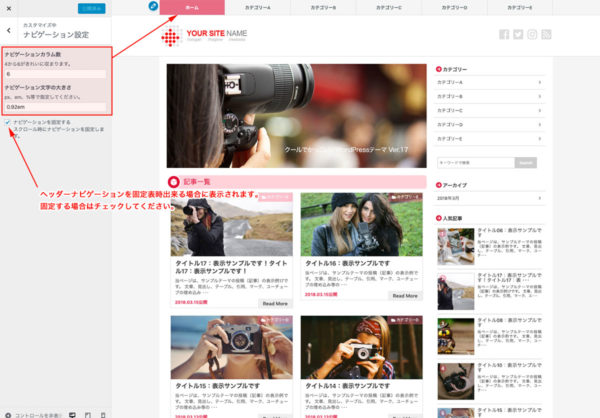600x418 pixels.
Task: Click the blue publish button
Action: point(91,8)
